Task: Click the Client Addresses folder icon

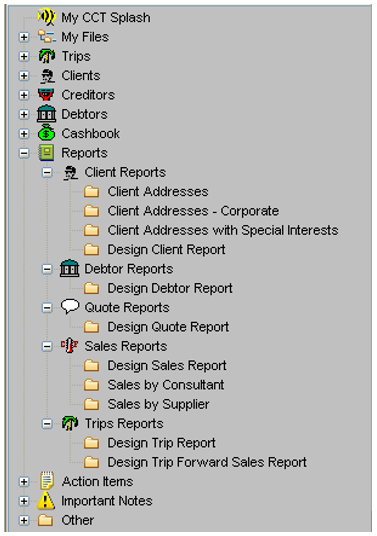Action: click(x=92, y=191)
